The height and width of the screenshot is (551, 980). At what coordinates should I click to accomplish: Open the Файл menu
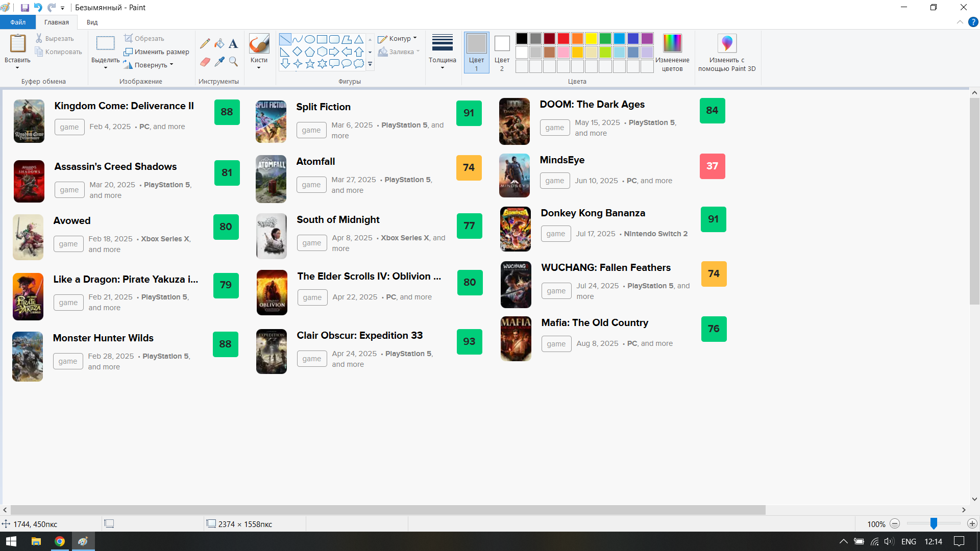[18, 22]
